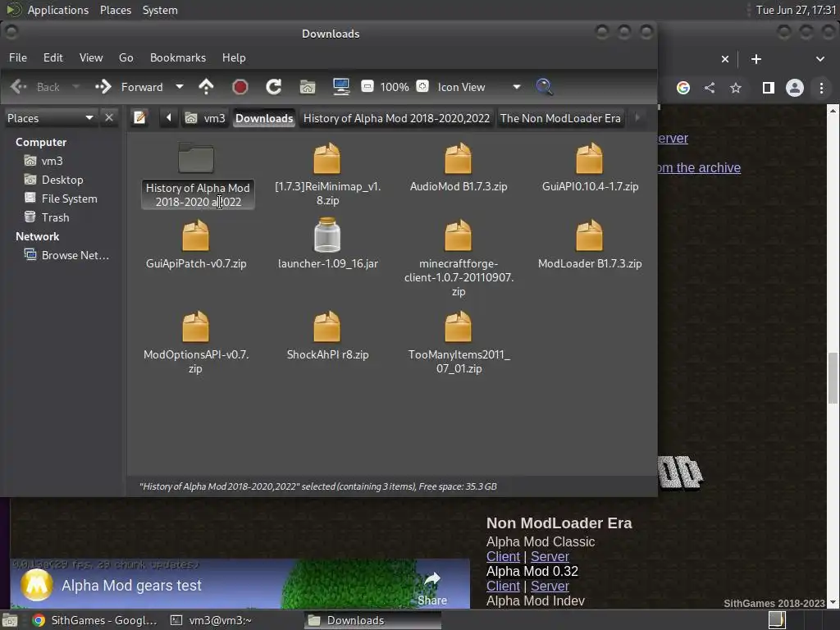The image size is (840, 630).
Task: Open the Alpha Mod Classic Client link
Action: [x=503, y=557]
